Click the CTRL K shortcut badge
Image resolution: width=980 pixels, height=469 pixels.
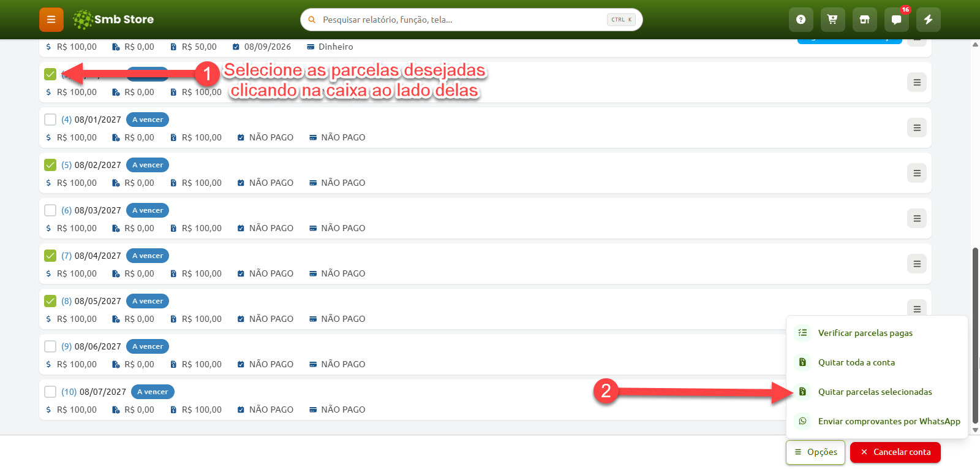tap(621, 20)
